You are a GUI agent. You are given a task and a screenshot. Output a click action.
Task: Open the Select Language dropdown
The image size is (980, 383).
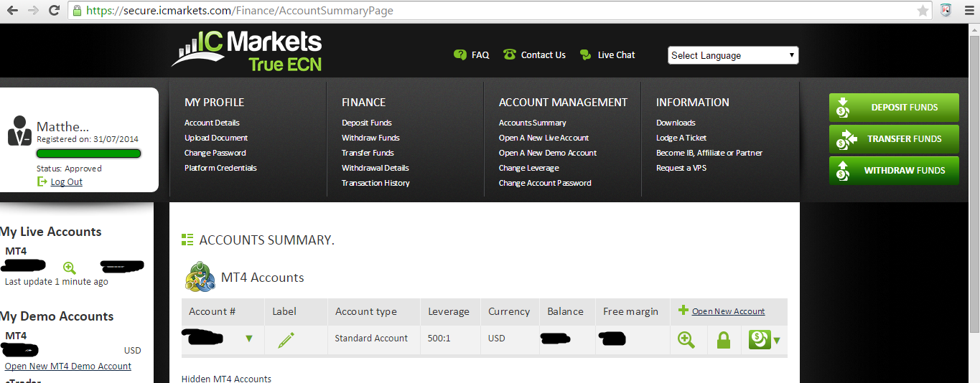tap(733, 55)
